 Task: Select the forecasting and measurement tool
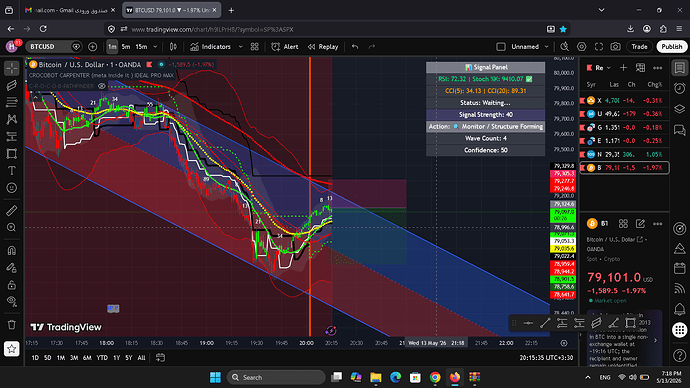pos(12,136)
